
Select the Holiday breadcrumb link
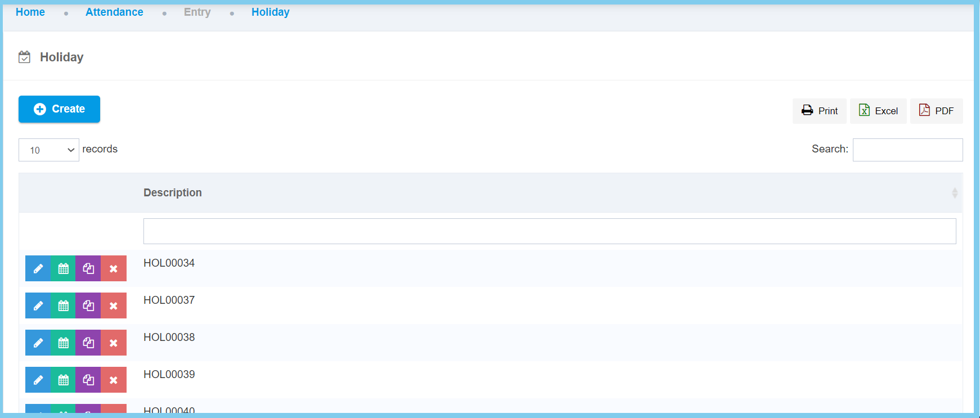[x=270, y=12]
